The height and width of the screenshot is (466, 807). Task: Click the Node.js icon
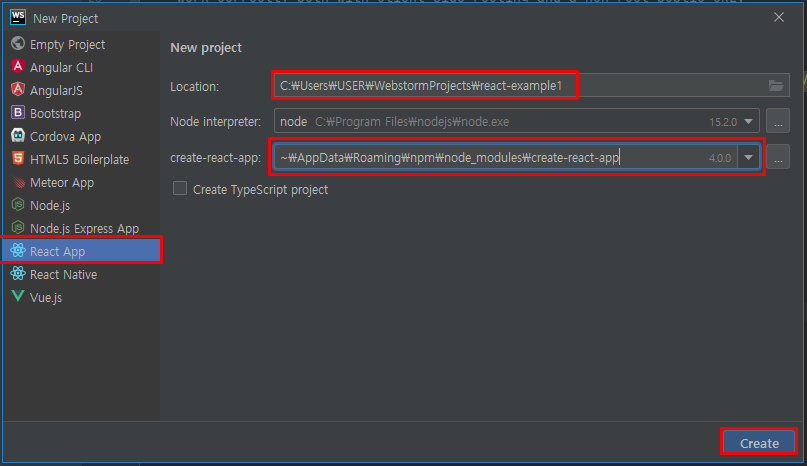(18, 204)
